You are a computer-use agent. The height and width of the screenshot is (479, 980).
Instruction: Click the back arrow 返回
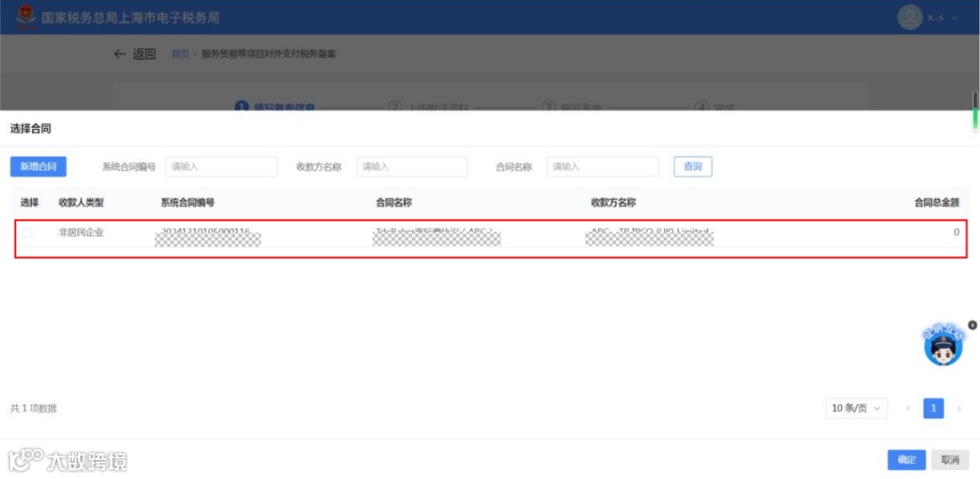tap(134, 54)
